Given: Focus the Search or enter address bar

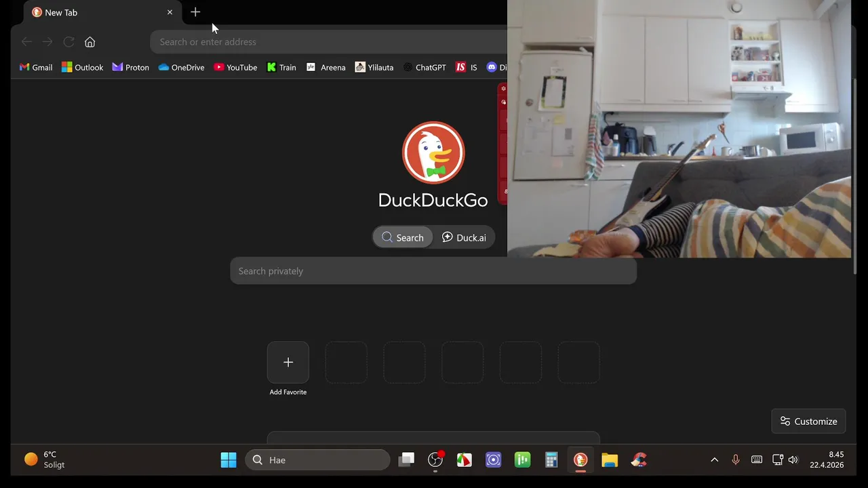Looking at the screenshot, I should pos(329,42).
